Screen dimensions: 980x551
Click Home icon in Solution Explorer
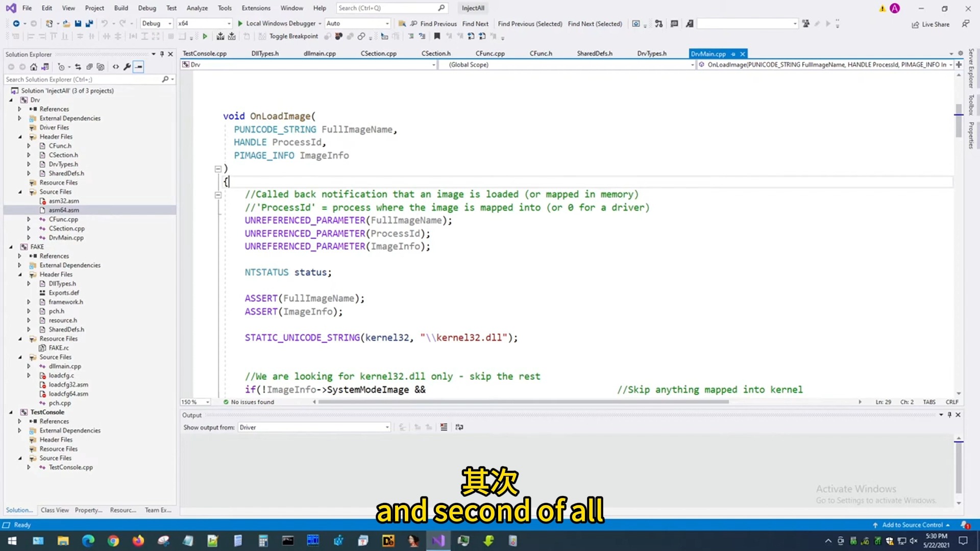(x=34, y=67)
